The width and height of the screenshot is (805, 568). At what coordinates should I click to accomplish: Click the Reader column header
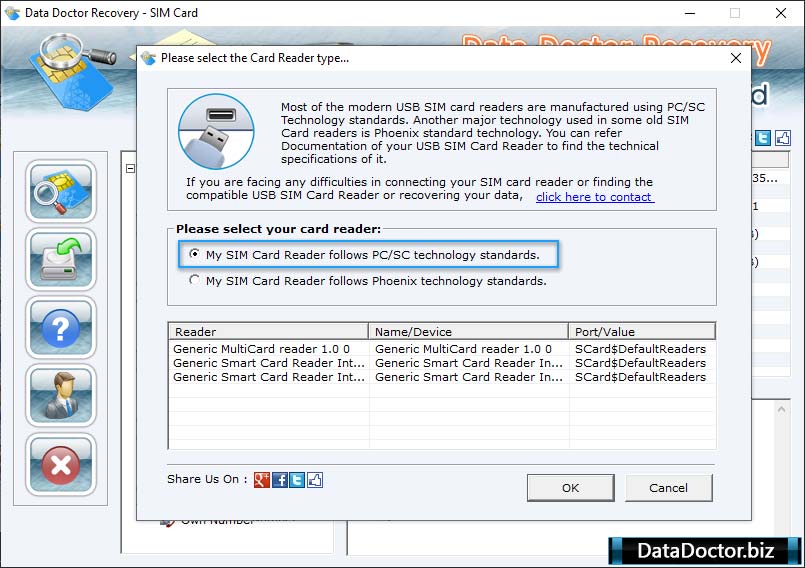269,332
